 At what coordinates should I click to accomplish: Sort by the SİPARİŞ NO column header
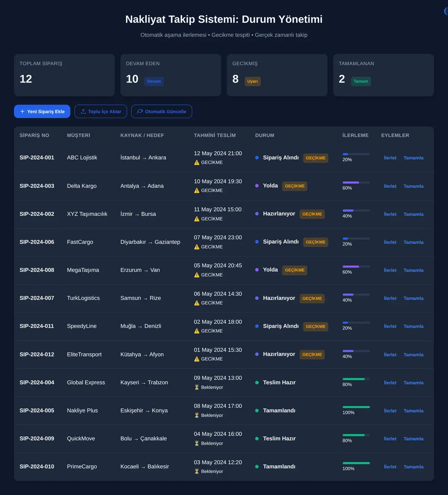[x=34, y=135]
